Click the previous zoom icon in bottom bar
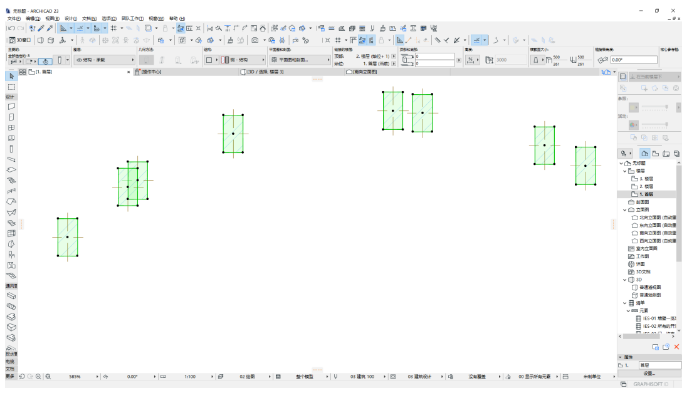Viewport: 686px width, 393px height. coord(22,376)
